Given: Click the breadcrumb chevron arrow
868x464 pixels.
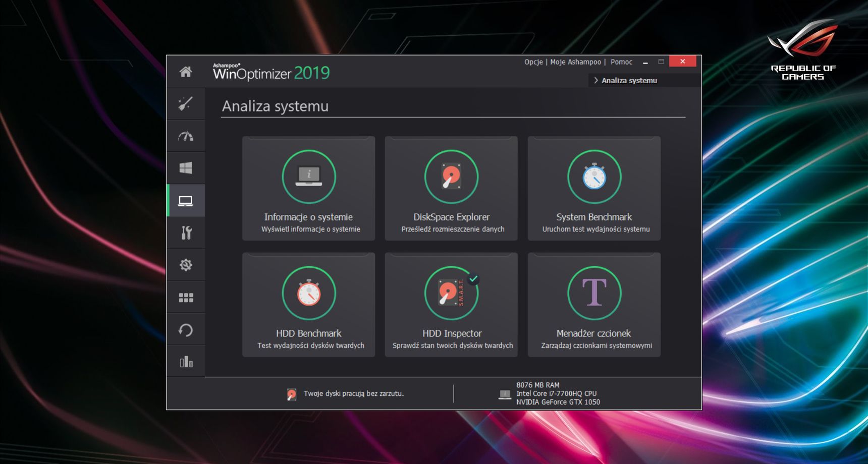Looking at the screenshot, I should [596, 80].
